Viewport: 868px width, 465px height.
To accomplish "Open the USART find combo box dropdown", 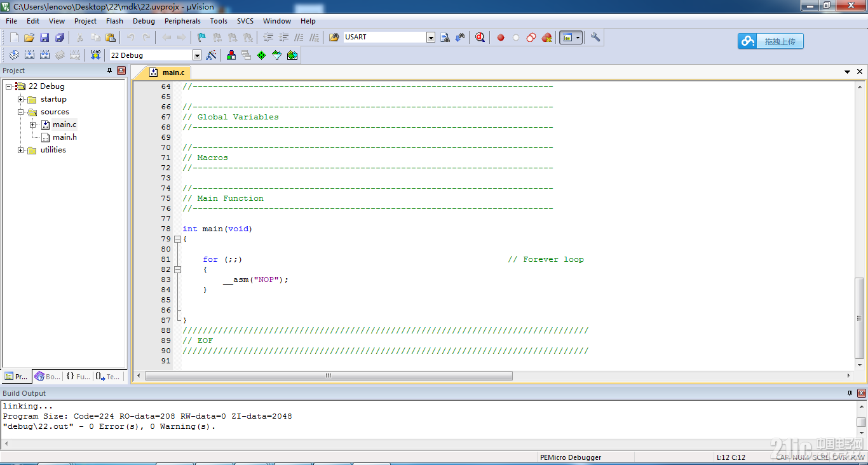I will point(431,37).
